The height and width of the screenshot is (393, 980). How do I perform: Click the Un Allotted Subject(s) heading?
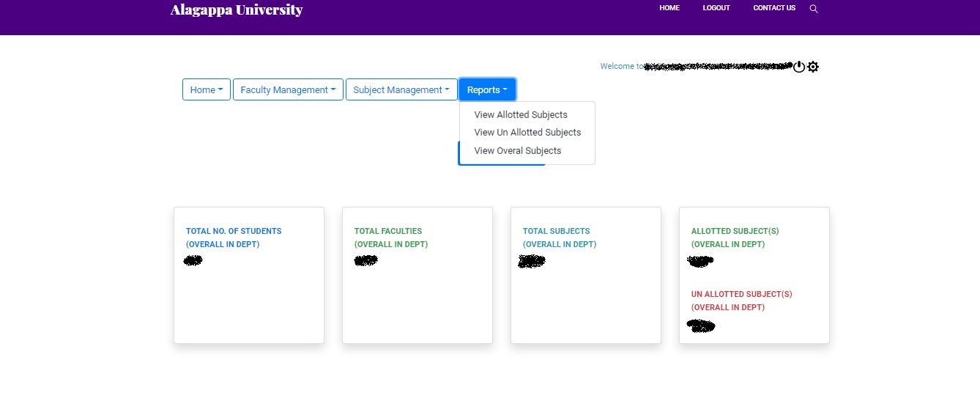click(741, 301)
